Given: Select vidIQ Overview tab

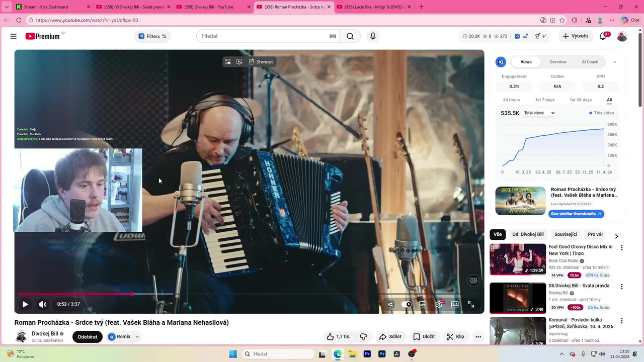Looking at the screenshot, I should (558, 62).
